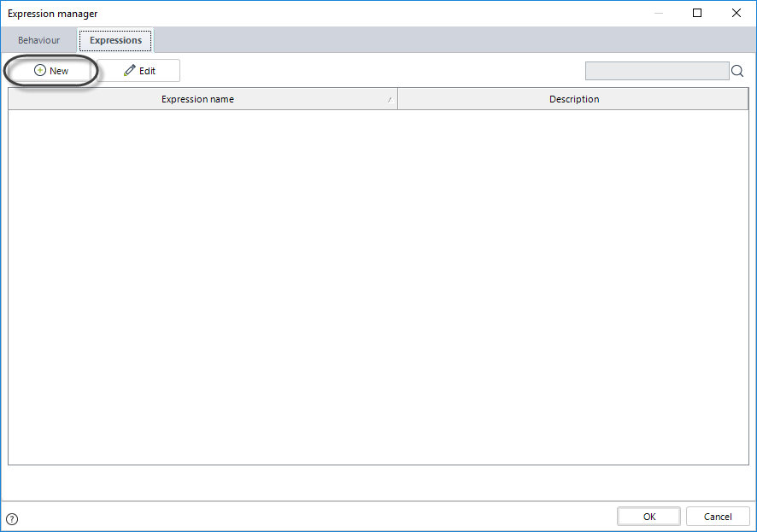Sort by Expression name column header

[x=202, y=99]
